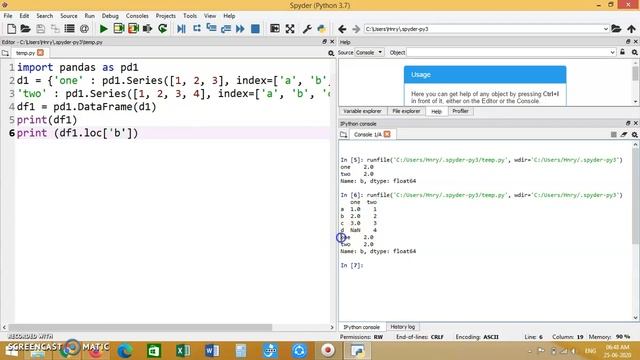The width and height of the screenshot is (640, 360).
Task: Open the File menu
Action: [8, 16]
